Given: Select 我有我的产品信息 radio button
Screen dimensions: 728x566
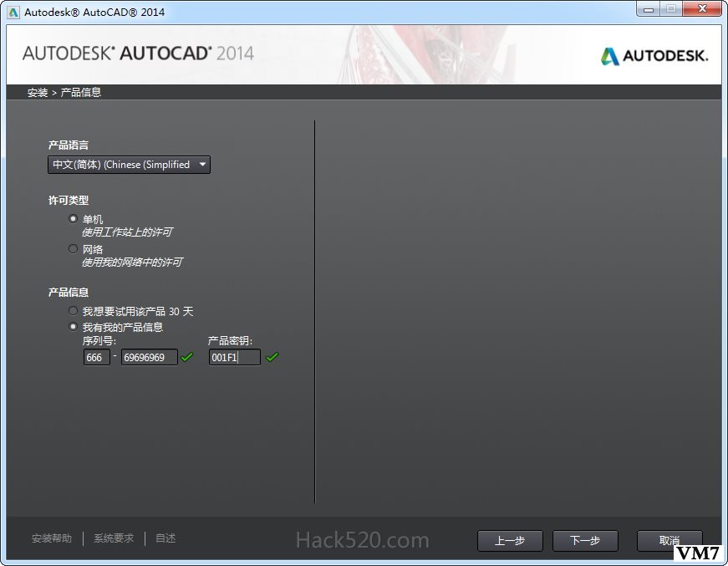Looking at the screenshot, I should (73, 327).
